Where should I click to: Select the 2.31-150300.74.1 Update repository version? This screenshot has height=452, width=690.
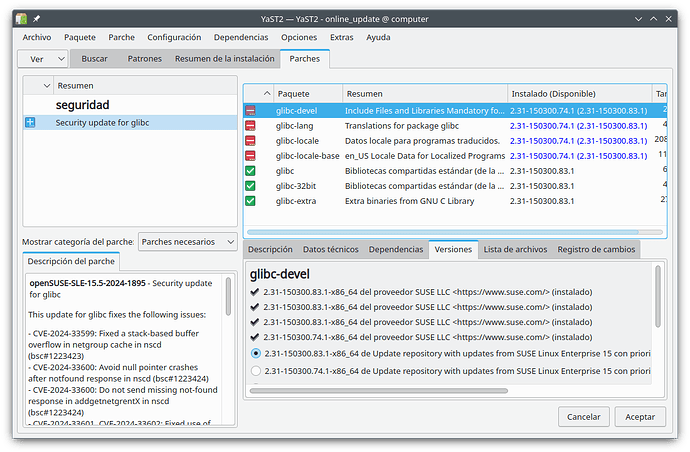point(257,370)
